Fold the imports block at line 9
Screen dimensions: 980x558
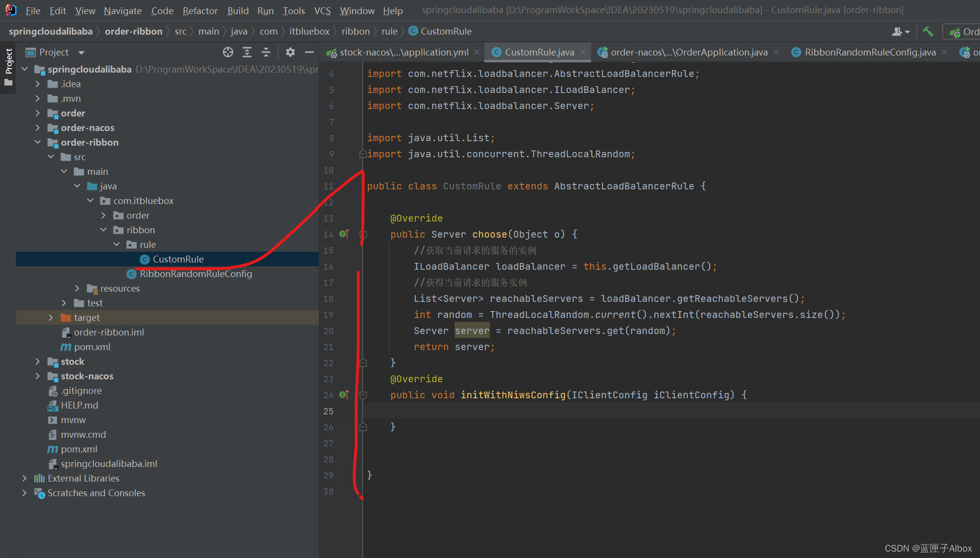(363, 154)
